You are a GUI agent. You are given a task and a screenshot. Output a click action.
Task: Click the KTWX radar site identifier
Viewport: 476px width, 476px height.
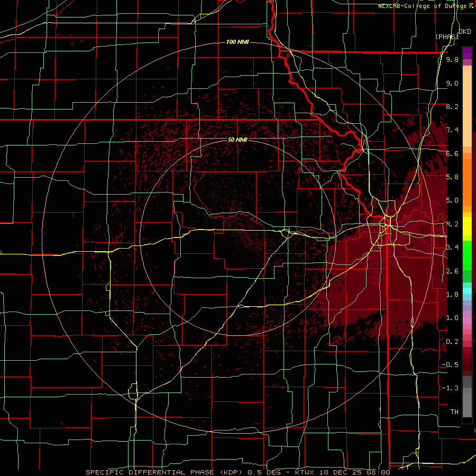[305, 472]
